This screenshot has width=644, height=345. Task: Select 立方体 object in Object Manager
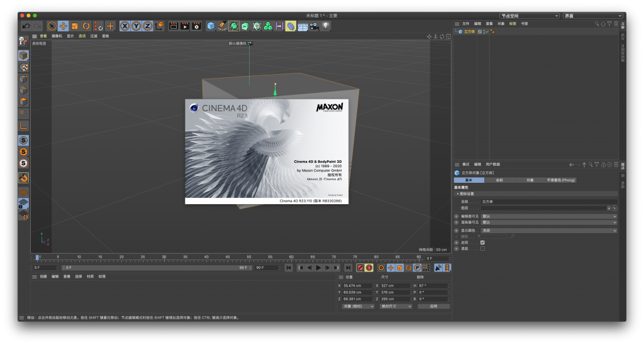pyautogui.click(x=469, y=31)
